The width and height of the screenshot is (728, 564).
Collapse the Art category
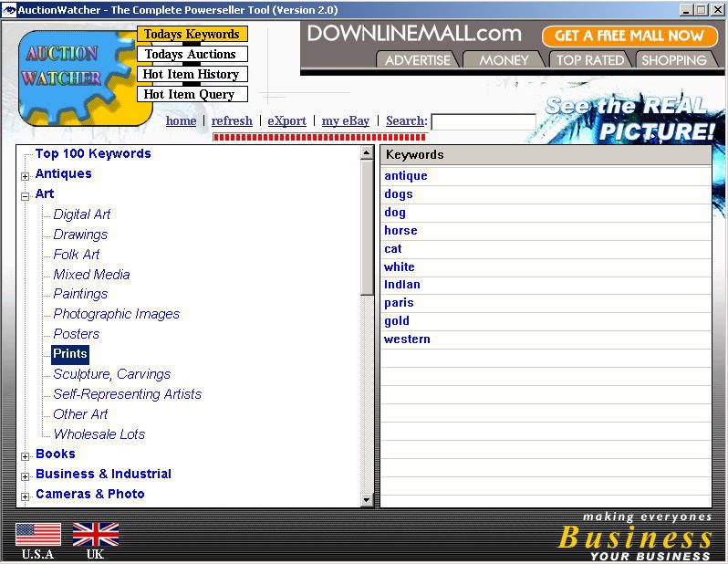(x=25, y=196)
